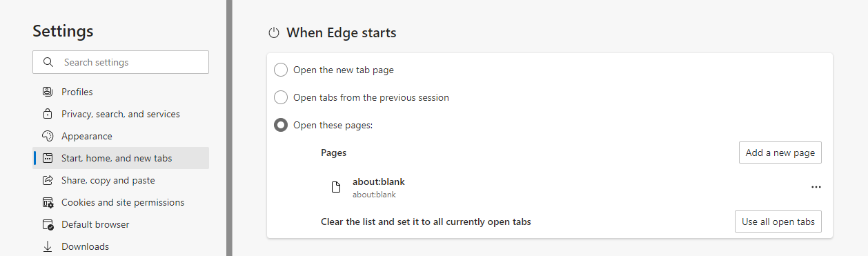The width and height of the screenshot is (868, 256).
Task: Click the Profiles icon in sidebar
Action: click(x=48, y=92)
